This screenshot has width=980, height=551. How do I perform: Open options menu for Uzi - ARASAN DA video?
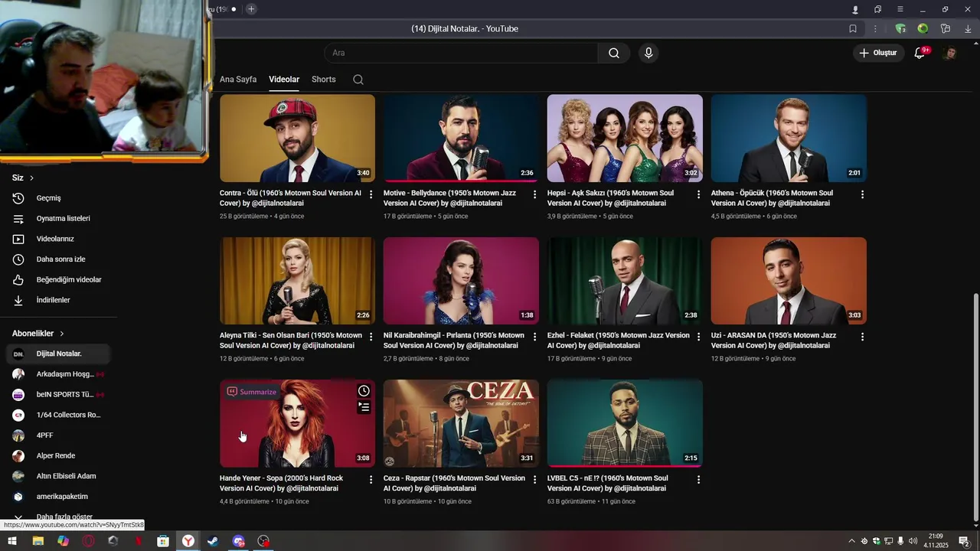863,337
